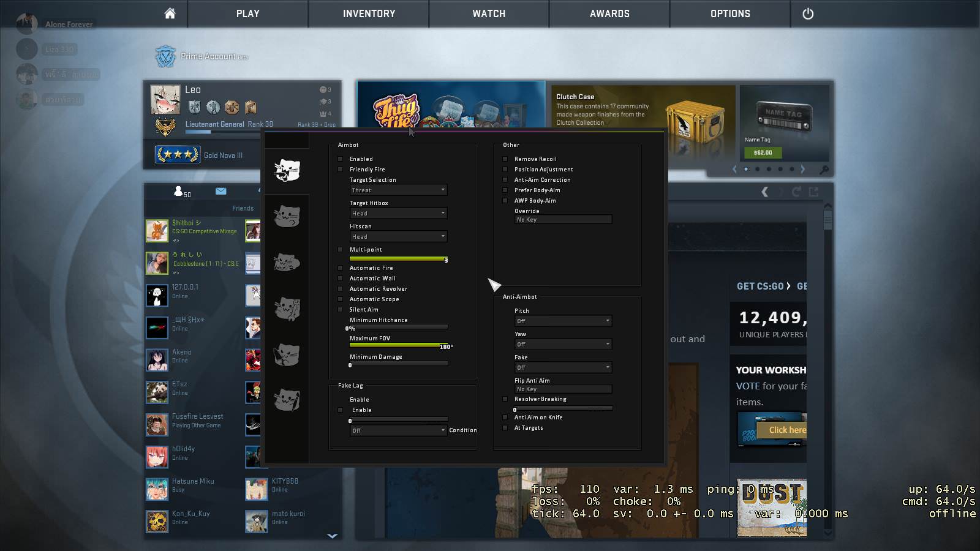
Task: Open the mail envelope icon
Action: point(221,191)
